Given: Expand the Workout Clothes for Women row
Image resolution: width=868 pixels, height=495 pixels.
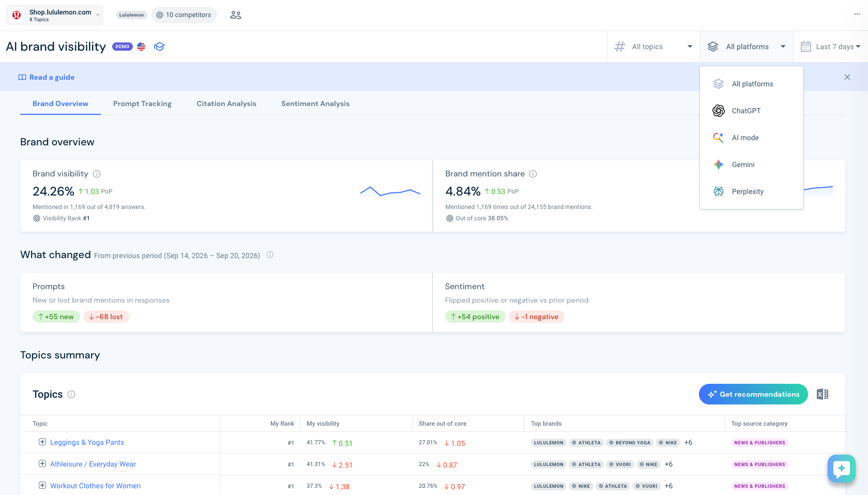Looking at the screenshot, I should [42, 485].
